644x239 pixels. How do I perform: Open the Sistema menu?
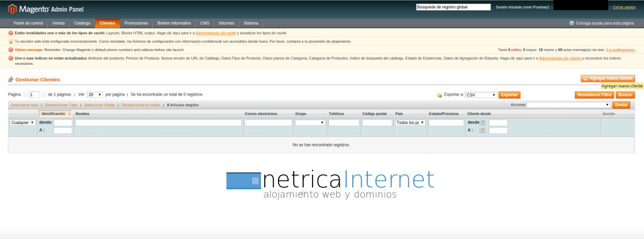(251, 23)
